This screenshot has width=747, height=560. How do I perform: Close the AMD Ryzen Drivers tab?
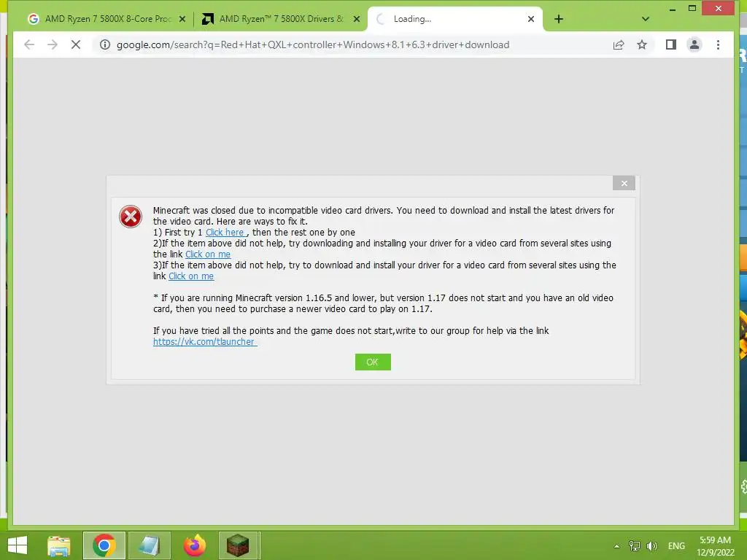click(356, 19)
